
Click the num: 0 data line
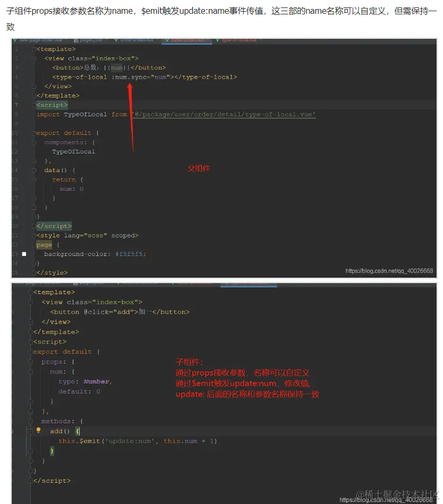click(x=72, y=189)
